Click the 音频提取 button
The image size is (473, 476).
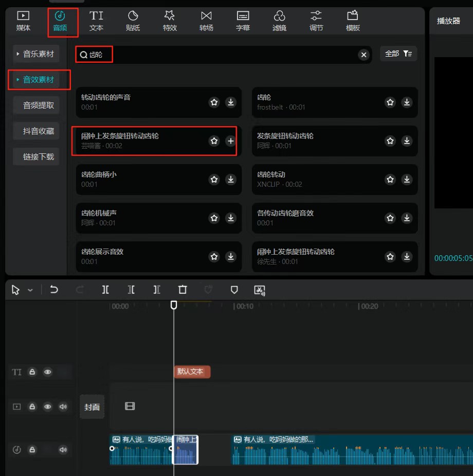[38, 105]
